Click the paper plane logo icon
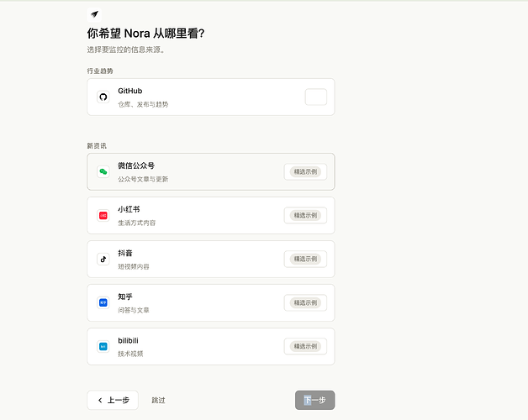 coord(94,14)
